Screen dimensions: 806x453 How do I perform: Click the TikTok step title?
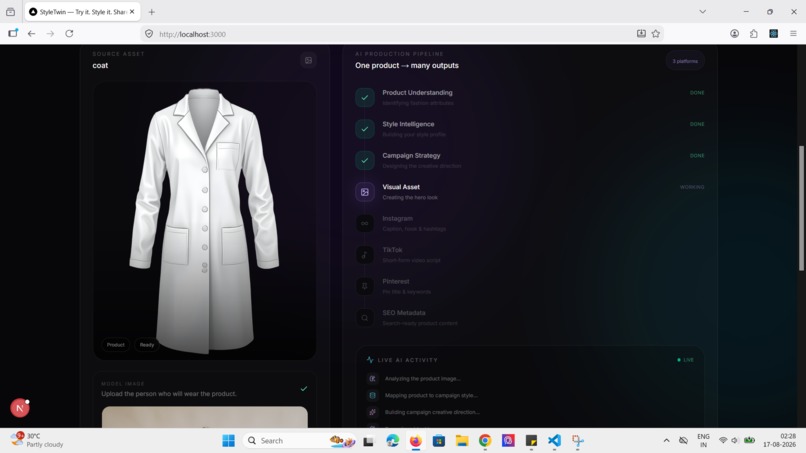392,250
